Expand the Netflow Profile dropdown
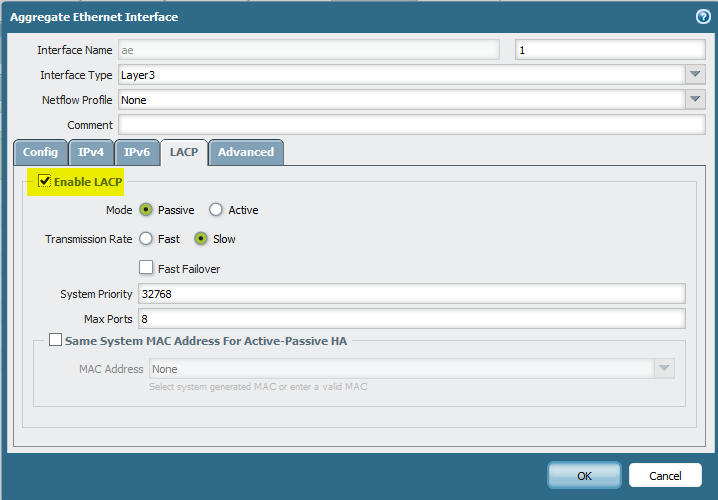 point(695,100)
